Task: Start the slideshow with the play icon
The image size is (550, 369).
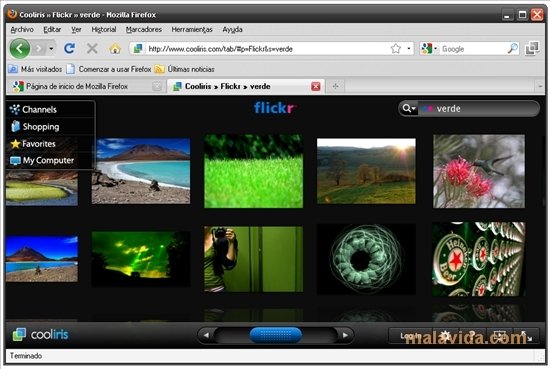Action: [x=499, y=336]
